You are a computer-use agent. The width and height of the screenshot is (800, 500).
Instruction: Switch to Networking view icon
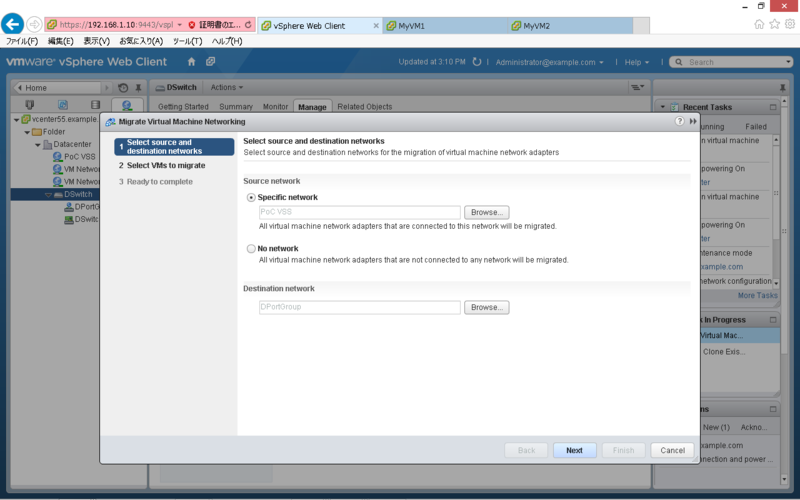pyautogui.click(x=127, y=105)
